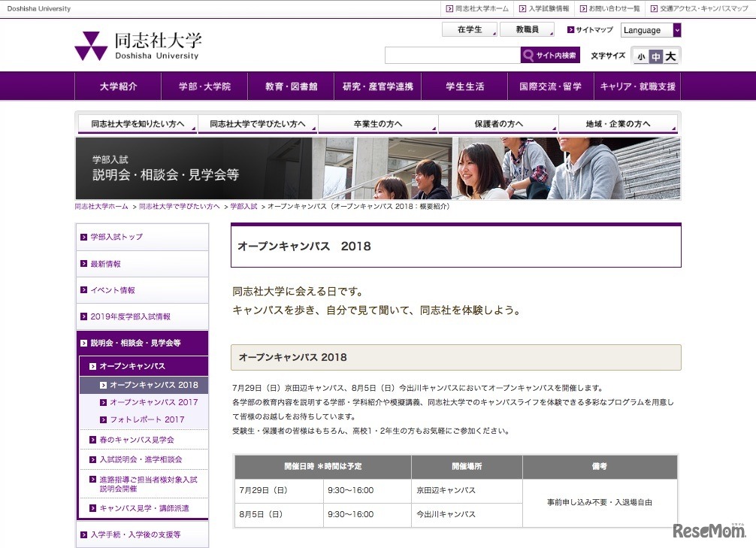Open キャリア・就職支援 navigation menu
This screenshot has width=756, height=548.
pos(637,86)
